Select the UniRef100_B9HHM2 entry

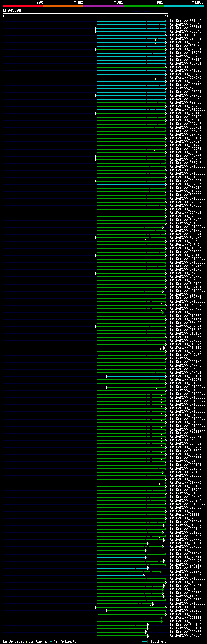coord(186,38)
